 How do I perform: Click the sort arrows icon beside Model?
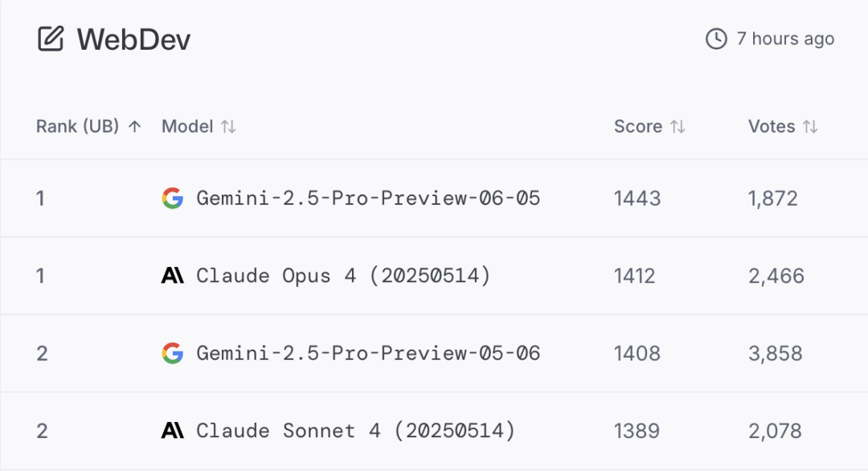click(x=228, y=127)
